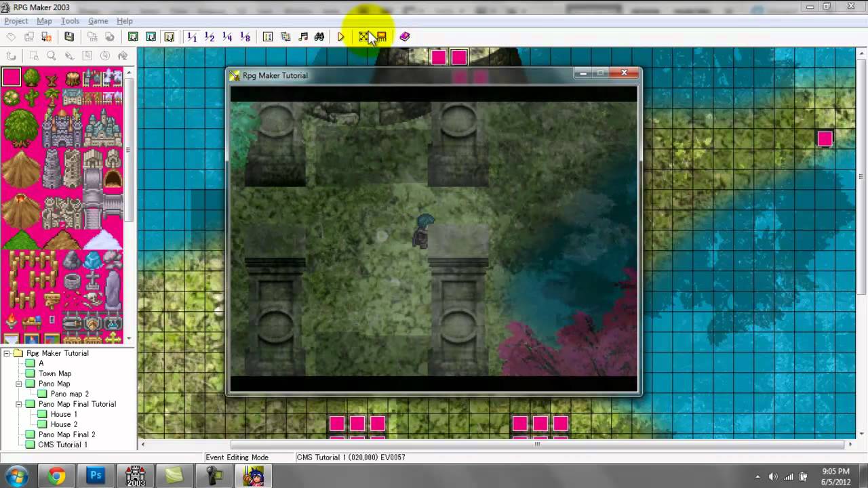This screenshot has width=868, height=488.
Task: Show hidden tray icons arrow
Action: click(x=757, y=476)
